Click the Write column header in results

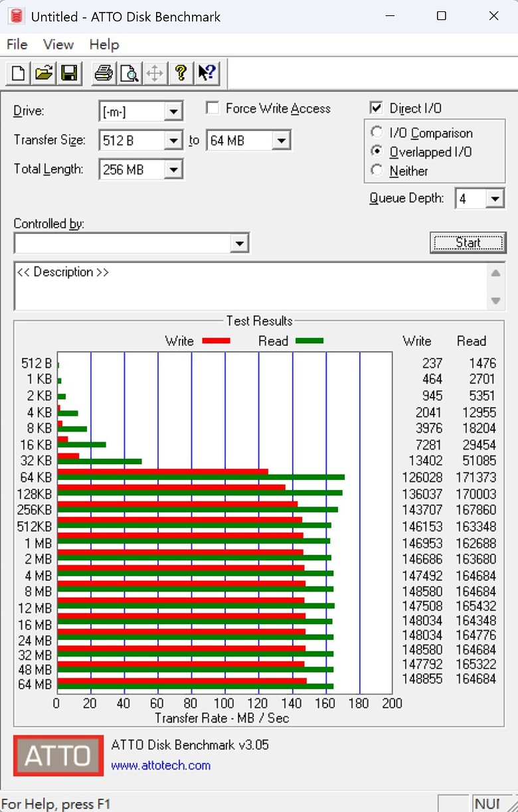pos(417,341)
